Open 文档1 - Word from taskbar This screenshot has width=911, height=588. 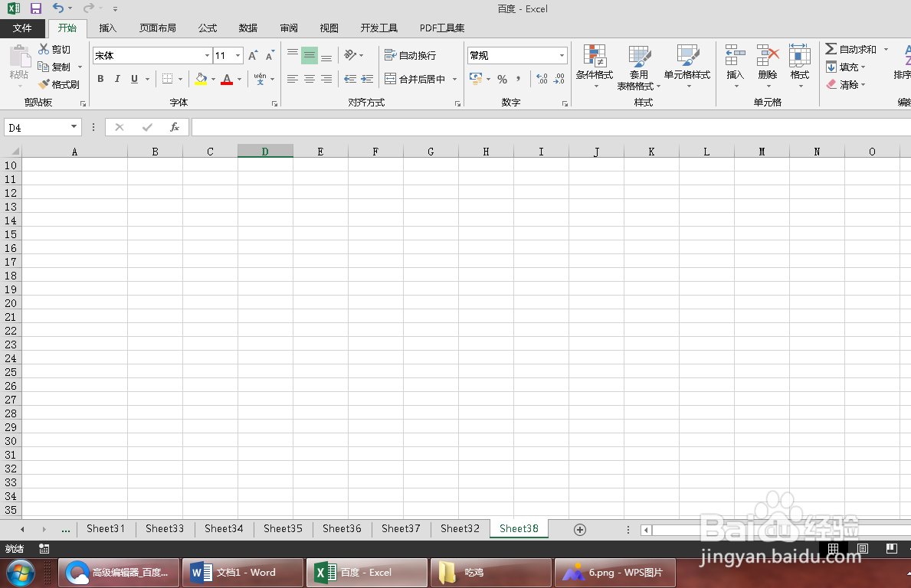[243, 573]
